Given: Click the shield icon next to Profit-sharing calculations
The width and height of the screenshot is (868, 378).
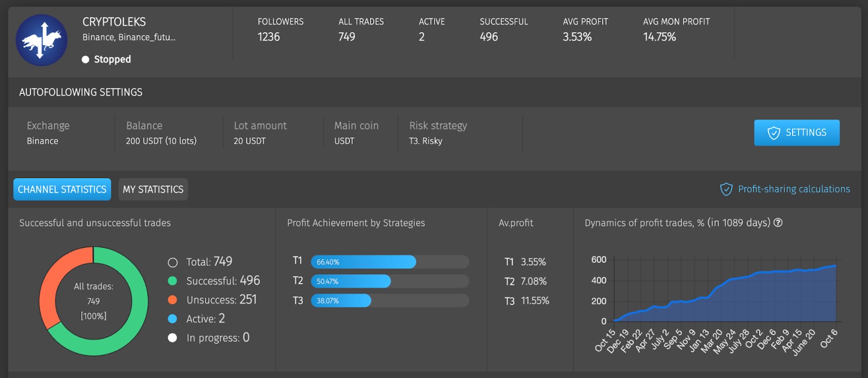Looking at the screenshot, I should click(x=726, y=189).
